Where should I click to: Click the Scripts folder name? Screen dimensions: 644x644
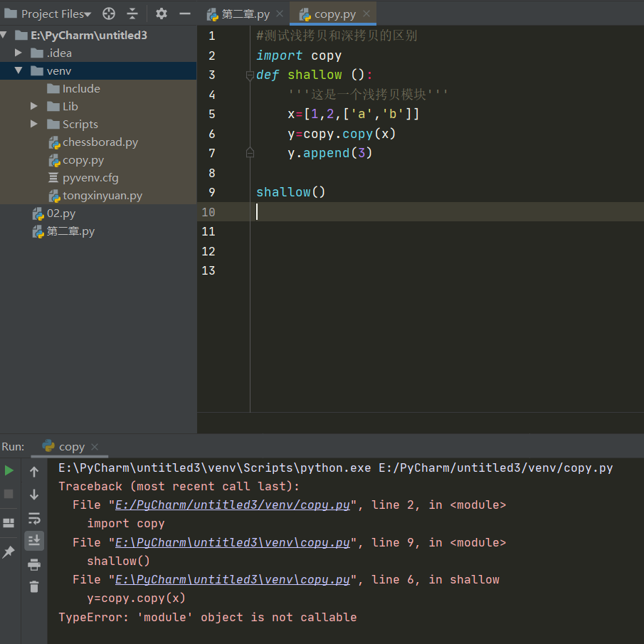(80, 124)
